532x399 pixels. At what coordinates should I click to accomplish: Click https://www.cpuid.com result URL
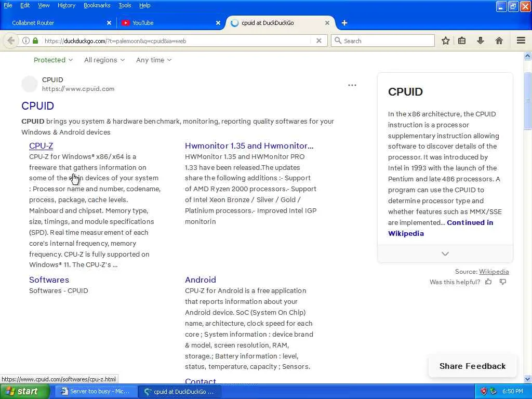tap(78, 89)
